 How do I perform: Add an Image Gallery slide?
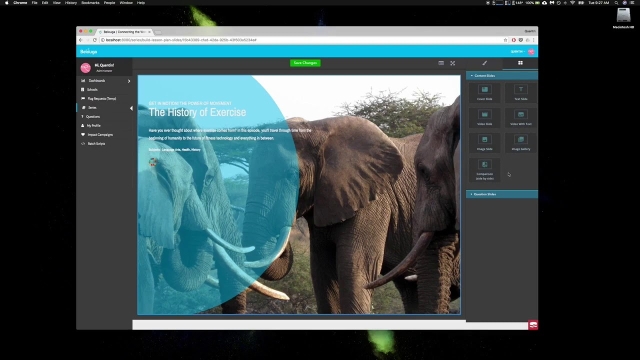coord(520,143)
